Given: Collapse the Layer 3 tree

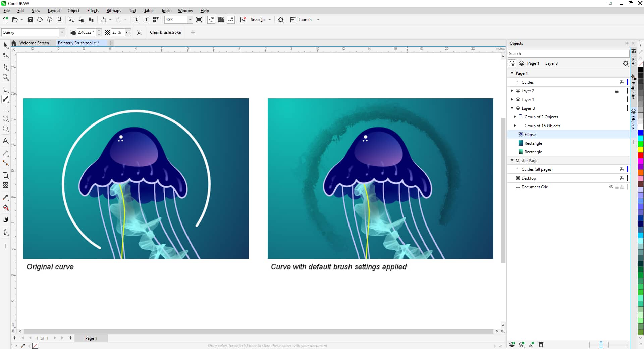Looking at the screenshot, I should point(512,108).
